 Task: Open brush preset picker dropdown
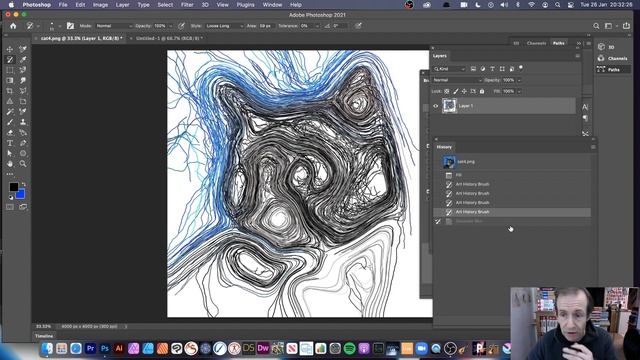coord(59,26)
